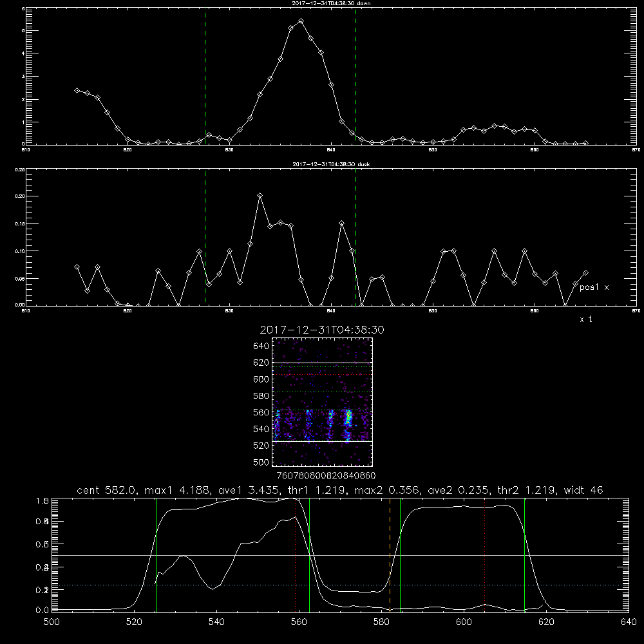
Task: Click the highest data point of dusk curve
Action: point(260,196)
